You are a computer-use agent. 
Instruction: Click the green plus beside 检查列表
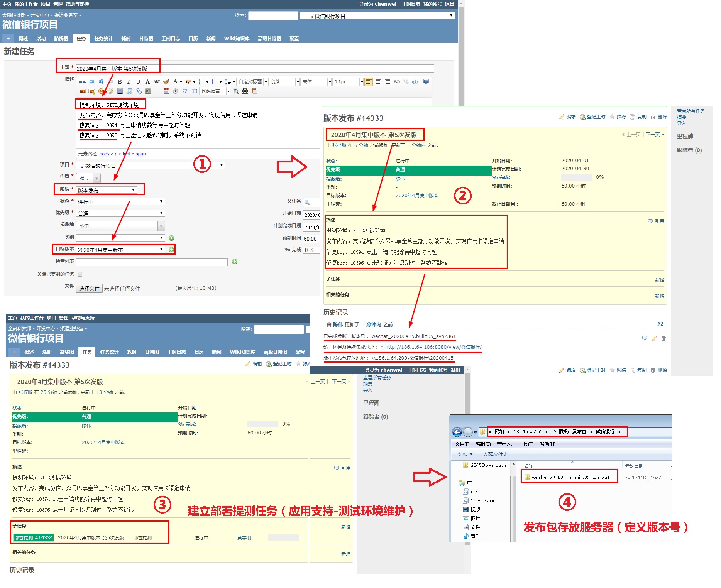click(235, 262)
